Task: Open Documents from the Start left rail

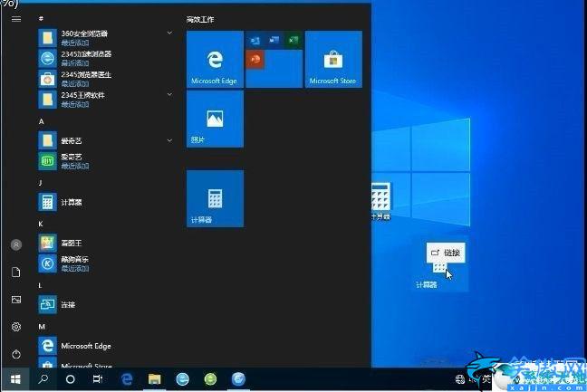Action: (x=16, y=272)
